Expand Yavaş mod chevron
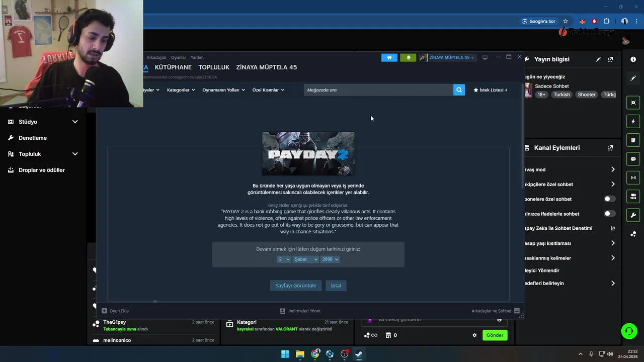Image resolution: width=644 pixels, height=362 pixels. pyautogui.click(x=613, y=169)
